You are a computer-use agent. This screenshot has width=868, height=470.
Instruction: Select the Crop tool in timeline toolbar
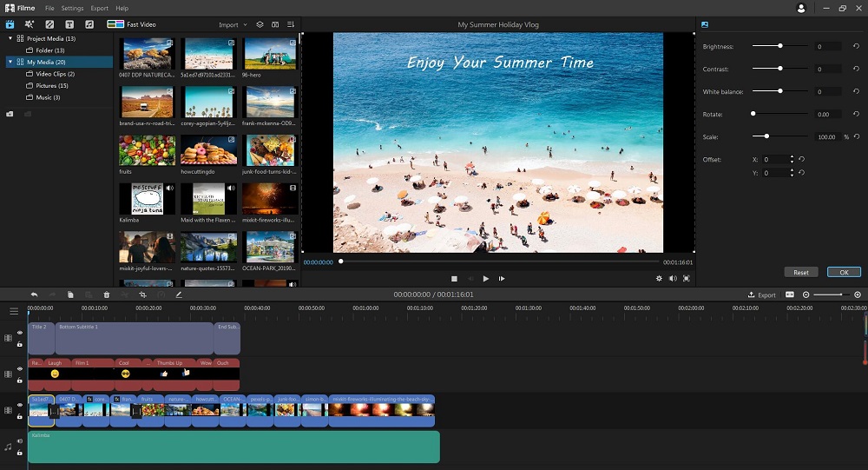coord(142,295)
